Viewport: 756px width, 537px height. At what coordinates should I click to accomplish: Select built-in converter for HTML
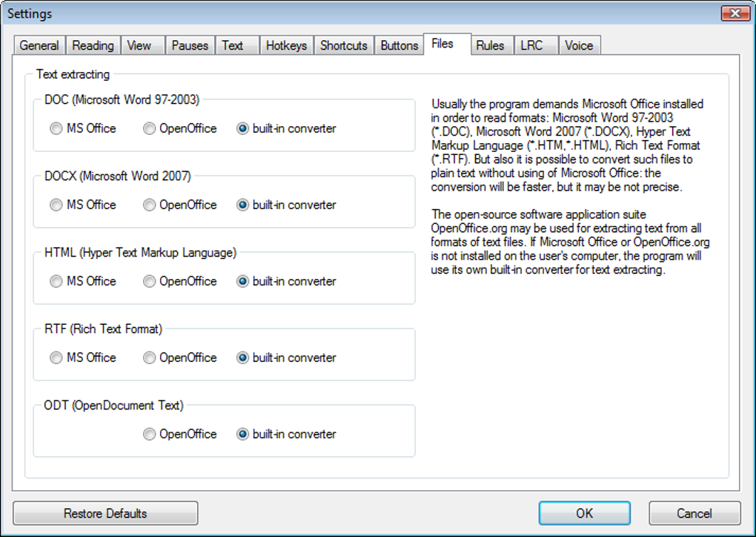[x=242, y=282]
